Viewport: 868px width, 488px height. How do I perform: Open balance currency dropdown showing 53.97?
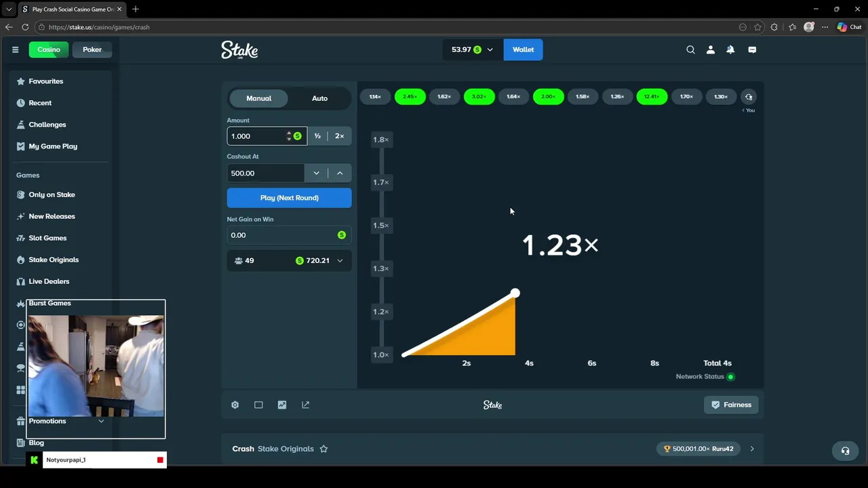click(x=473, y=49)
